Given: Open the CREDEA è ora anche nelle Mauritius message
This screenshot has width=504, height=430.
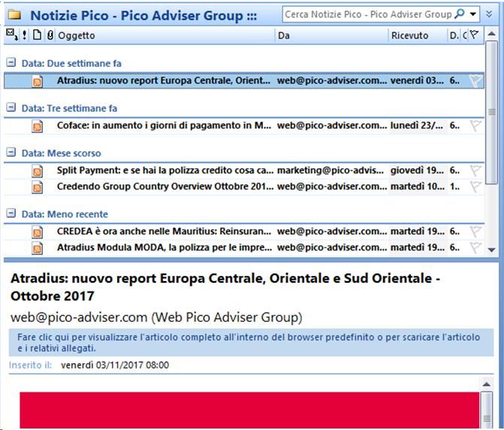Looking at the screenshot, I should pos(244,232).
